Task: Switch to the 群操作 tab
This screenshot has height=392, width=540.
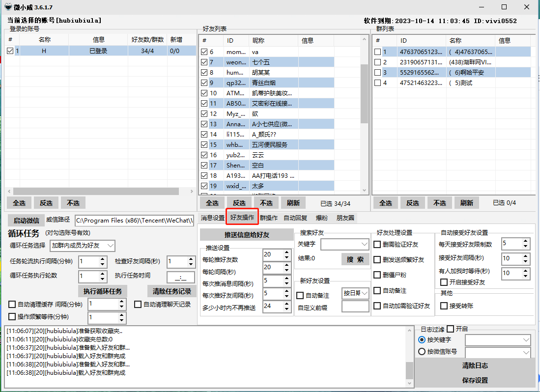Action: (269, 218)
